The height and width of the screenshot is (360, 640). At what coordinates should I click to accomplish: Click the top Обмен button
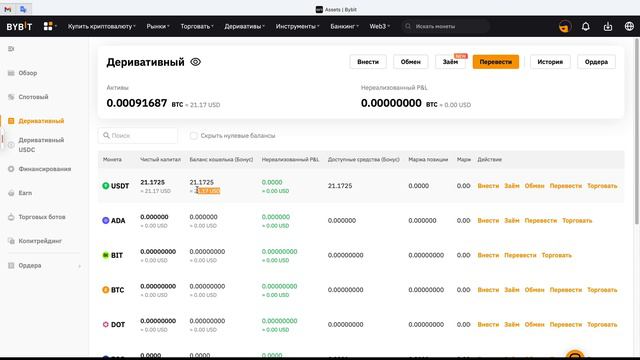411,62
